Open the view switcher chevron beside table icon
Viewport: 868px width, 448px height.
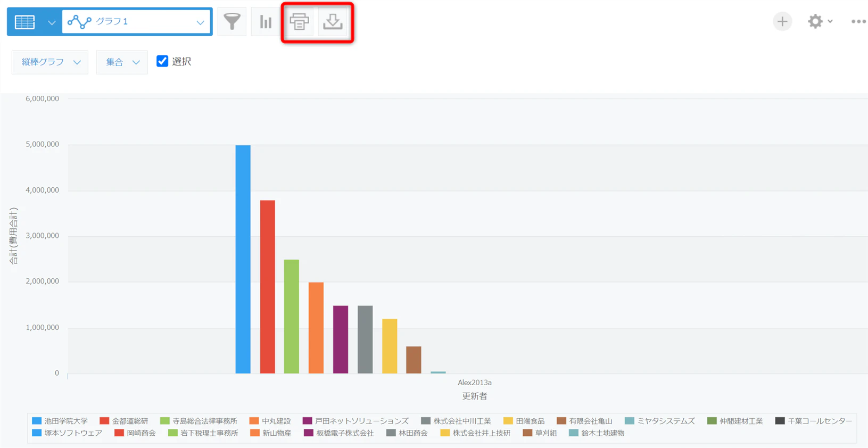click(52, 22)
